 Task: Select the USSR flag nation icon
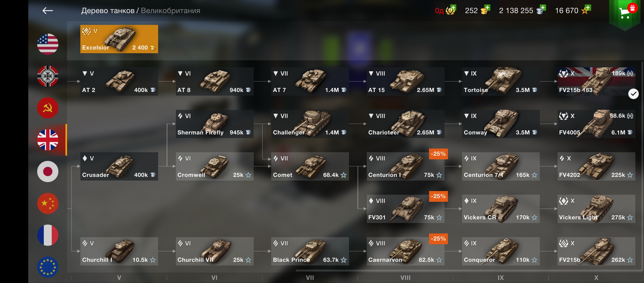click(48, 108)
